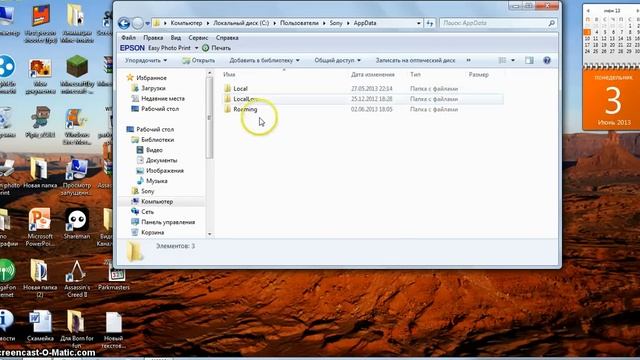The height and width of the screenshot is (360, 640).
Task: Select Сеть in the navigation tree
Action: pos(147,212)
